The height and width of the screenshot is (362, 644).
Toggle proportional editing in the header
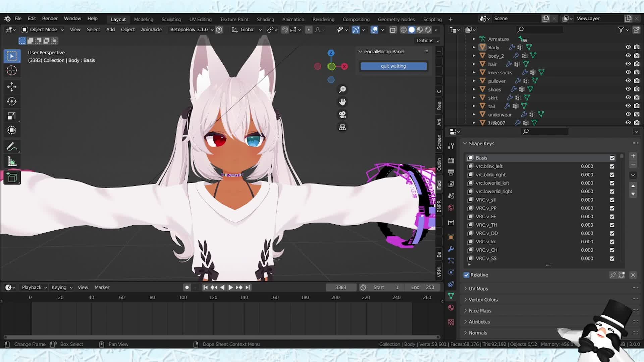tap(308, 30)
